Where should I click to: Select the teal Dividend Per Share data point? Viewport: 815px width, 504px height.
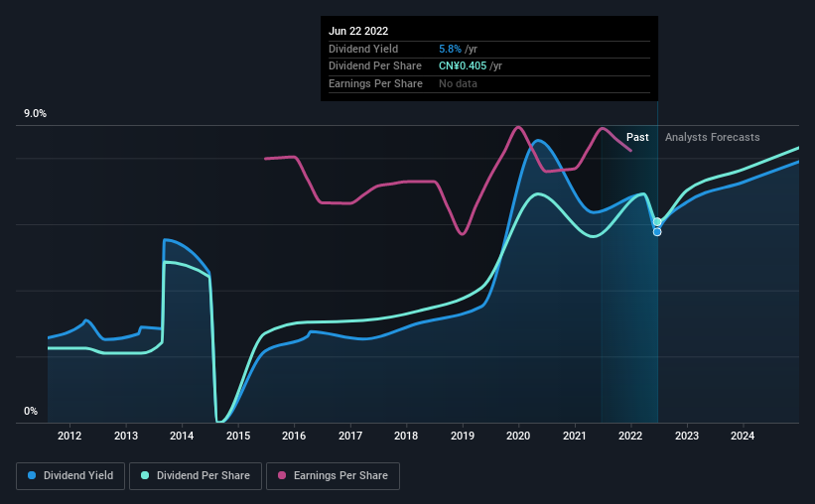pos(657,222)
